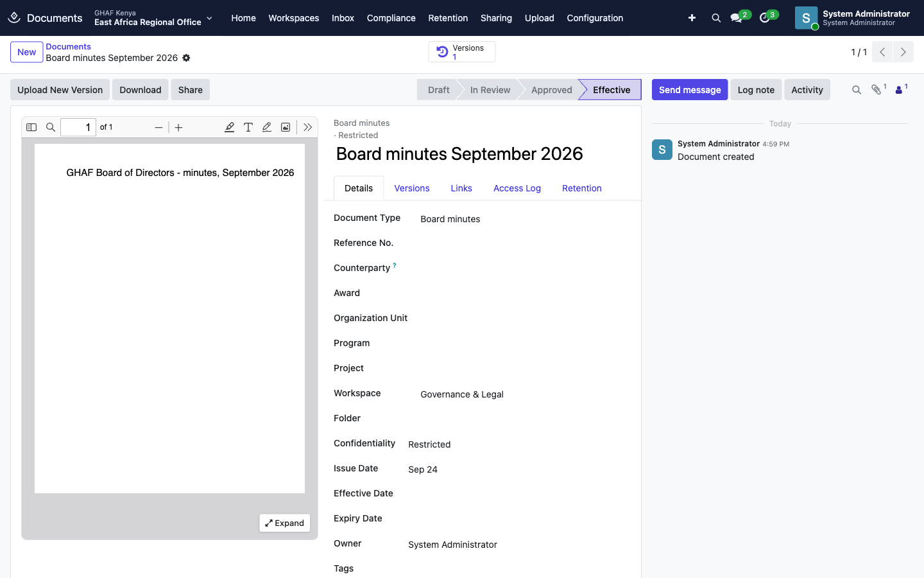924x578 pixels.
Task: Click the Workspace field Governance & Legal
Action: coord(462,394)
